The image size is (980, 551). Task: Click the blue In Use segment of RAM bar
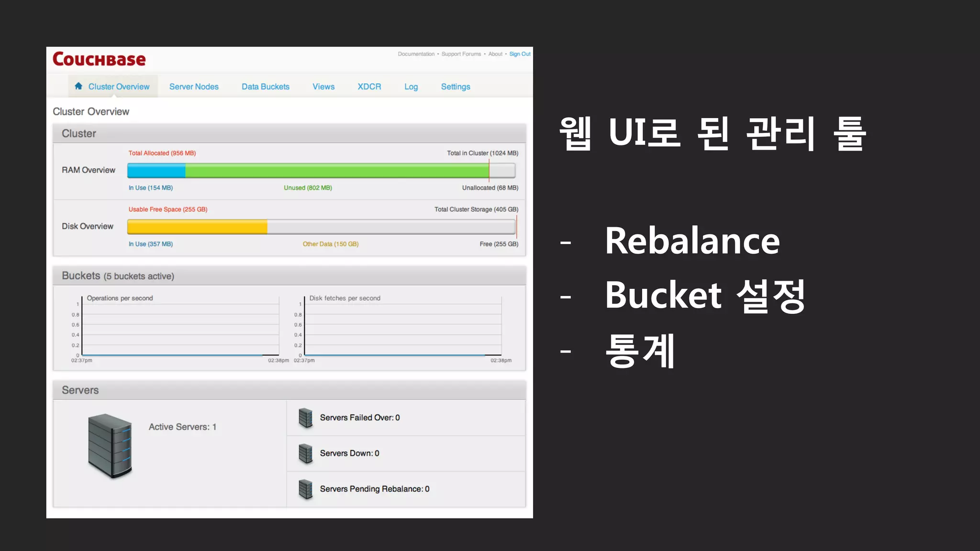point(156,171)
